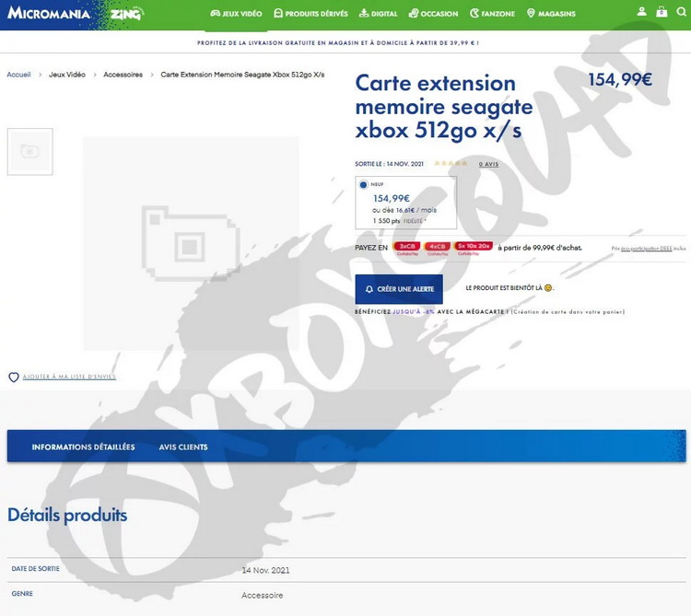Screen dimensions: 691x616
Task: Select the product image thumbnail
Action: pyautogui.click(x=30, y=152)
